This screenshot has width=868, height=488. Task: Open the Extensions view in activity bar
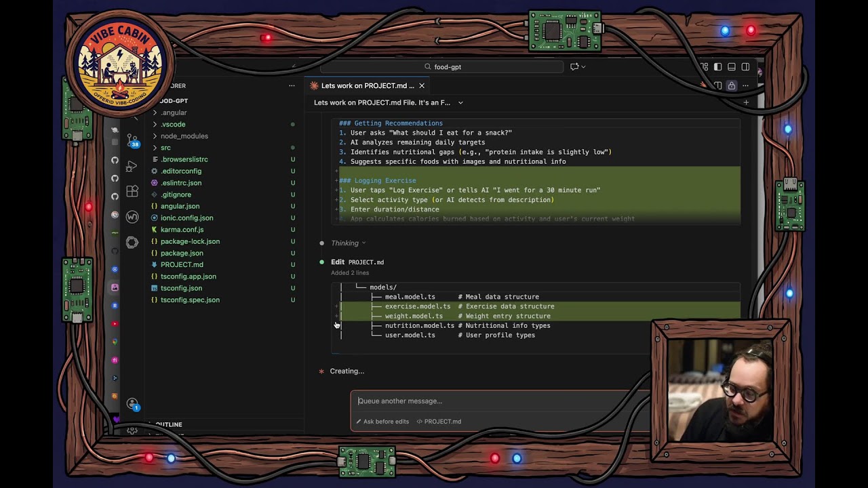coord(132,191)
